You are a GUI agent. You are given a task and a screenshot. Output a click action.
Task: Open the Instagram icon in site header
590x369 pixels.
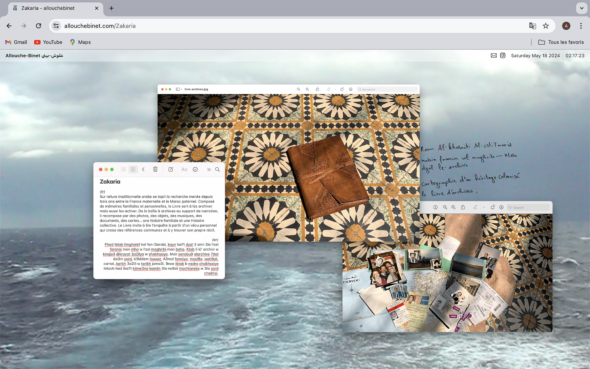coord(503,56)
